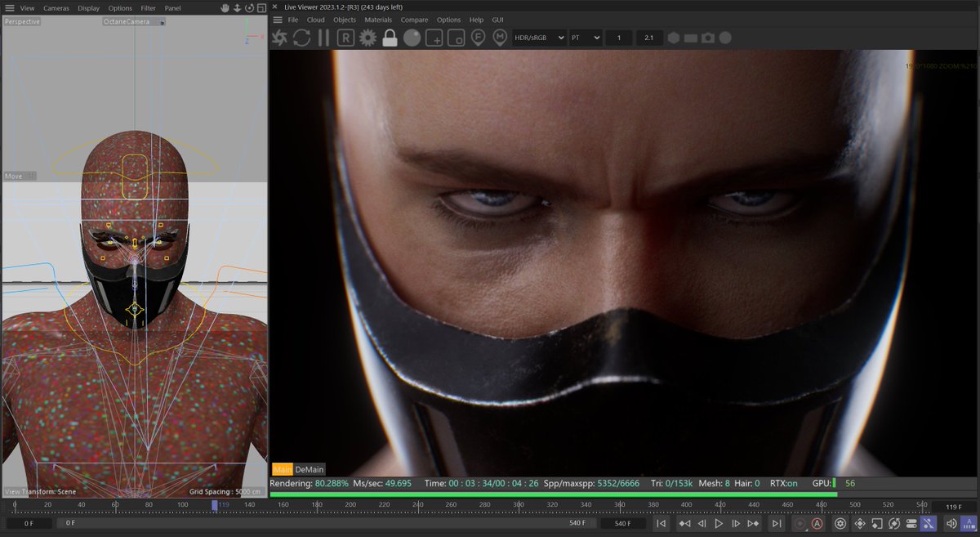Toggle clay mode sphere icon
The height and width of the screenshot is (537, 980).
[412, 38]
